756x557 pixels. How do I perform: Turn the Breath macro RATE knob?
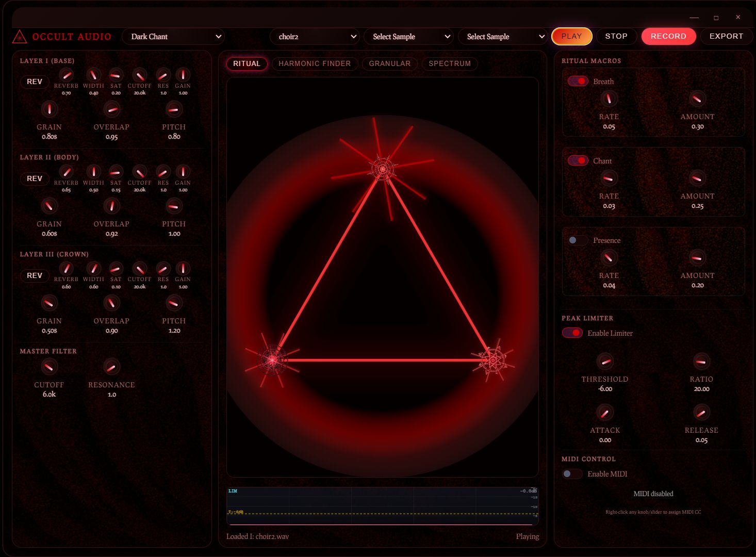point(609,98)
